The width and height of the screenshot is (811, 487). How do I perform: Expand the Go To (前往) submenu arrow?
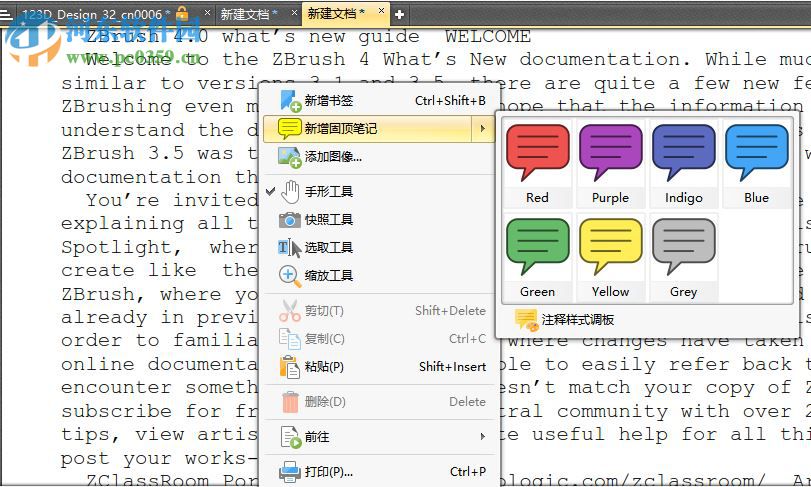(483, 437)
